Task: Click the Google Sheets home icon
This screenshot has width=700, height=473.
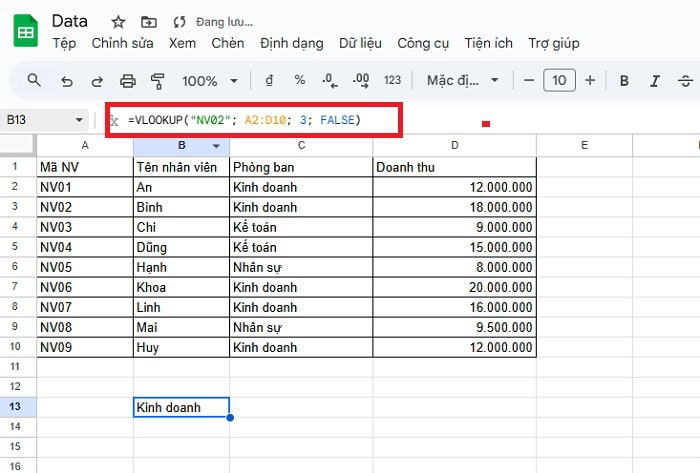Action: coord(25,31)
